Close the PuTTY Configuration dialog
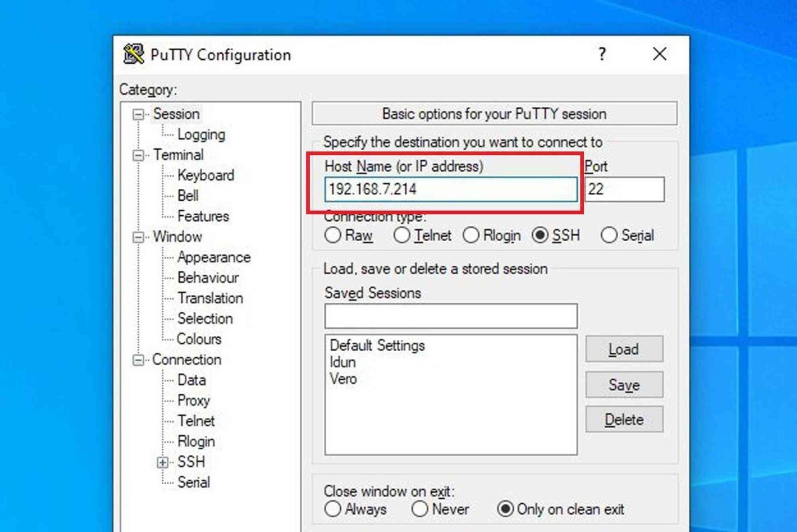 tap(660, 54)
